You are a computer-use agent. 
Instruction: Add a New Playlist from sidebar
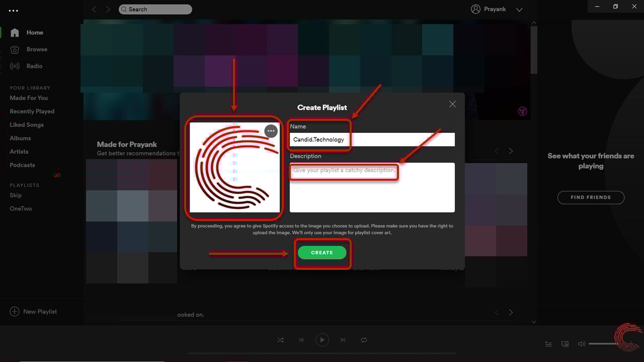click(x=33, y=312)
